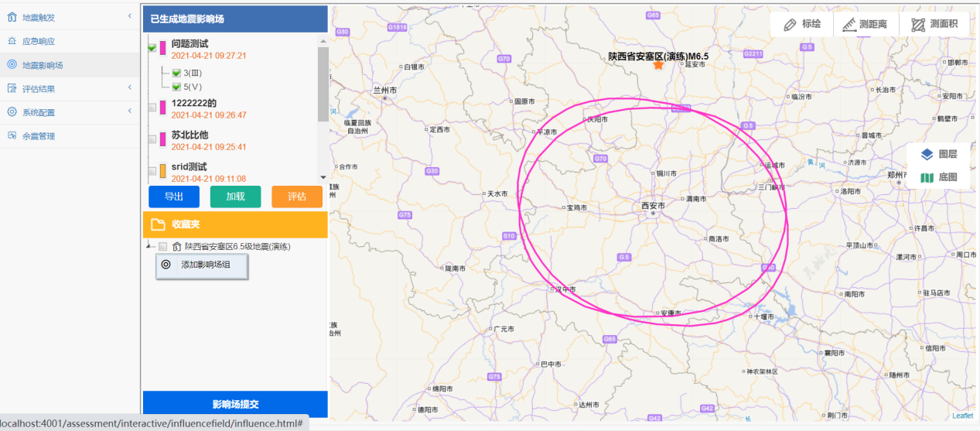The width and height of the screenshot is (980, 431).
Task: Activate the 测面积 area measurement tool
Action: [x=934, y=24]
